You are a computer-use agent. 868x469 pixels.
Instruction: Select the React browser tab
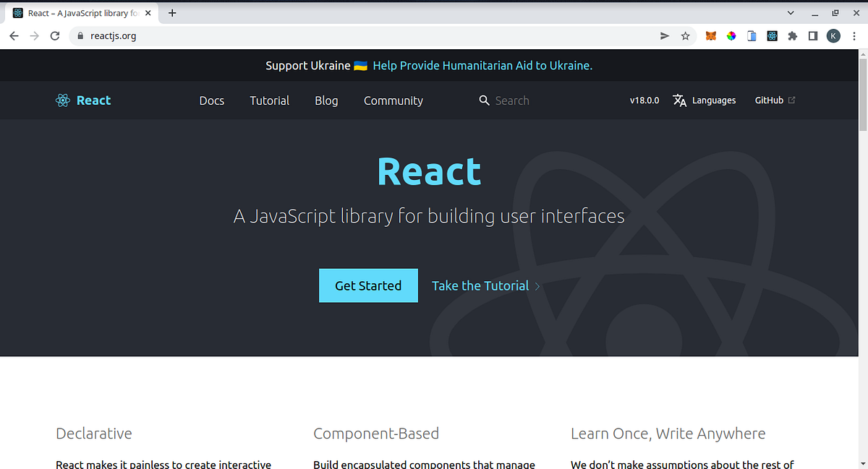click(82, 13)
